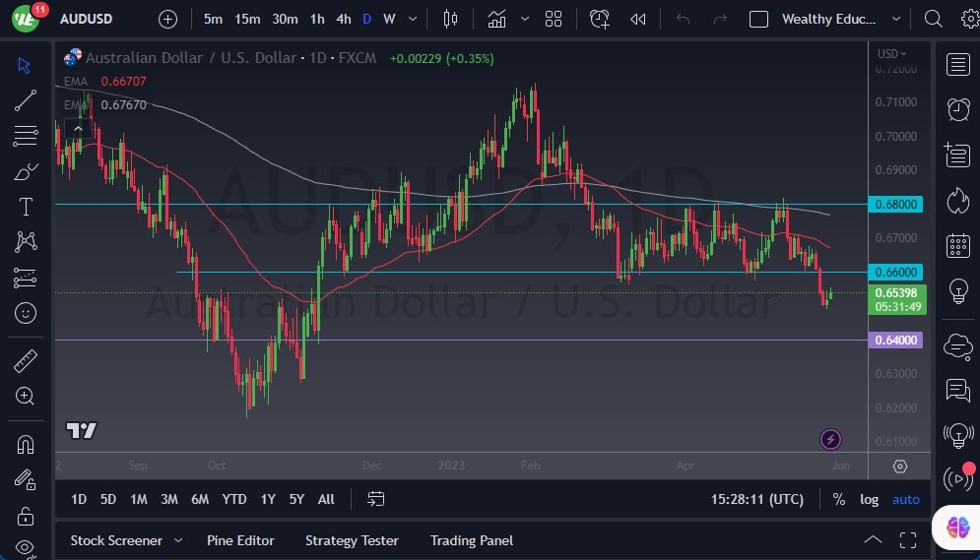This screenshot has width=980, height=560.
Task: Select the trend line drawing tool
Action: tap(26, 100)
